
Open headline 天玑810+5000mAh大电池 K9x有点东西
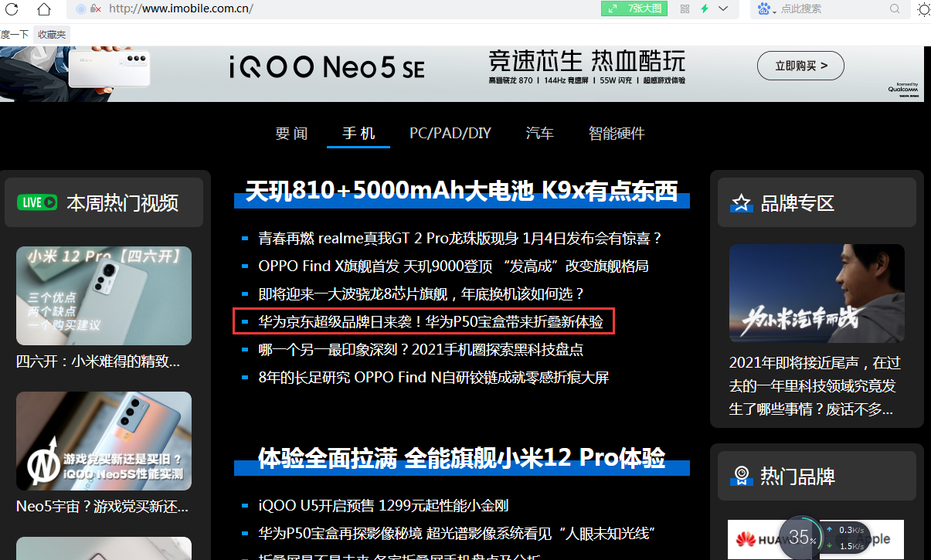tap(461, 191)
